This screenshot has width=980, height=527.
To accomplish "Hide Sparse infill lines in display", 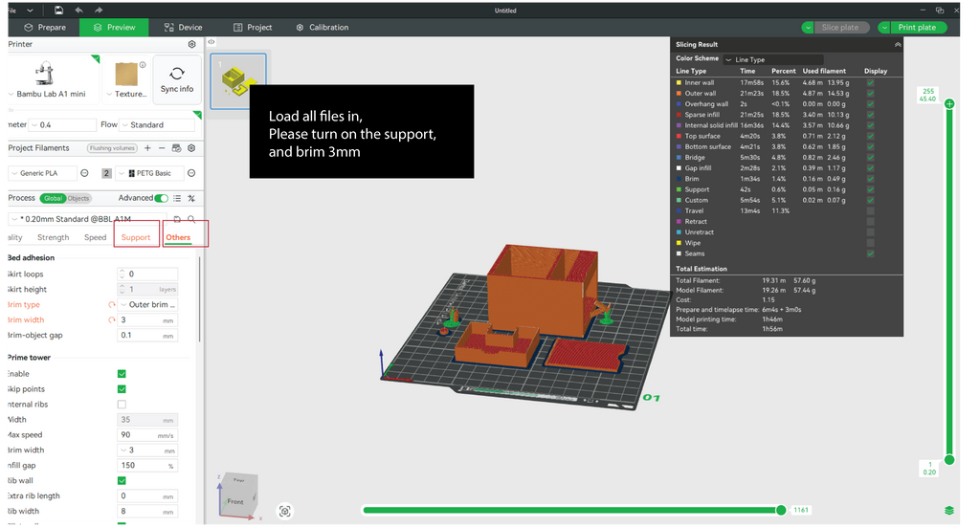I will (870, 114).
